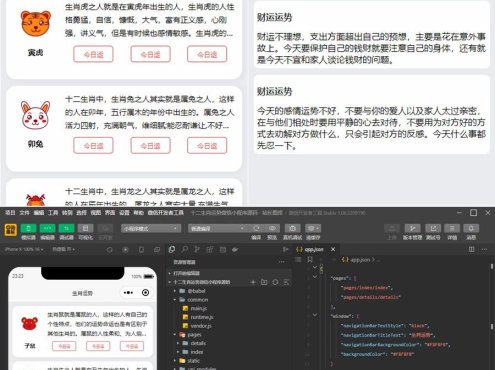This screenshot has height=370, width=495.
Task: Open the main.js file
Action: pyautogui.click(x=230, y=308)
